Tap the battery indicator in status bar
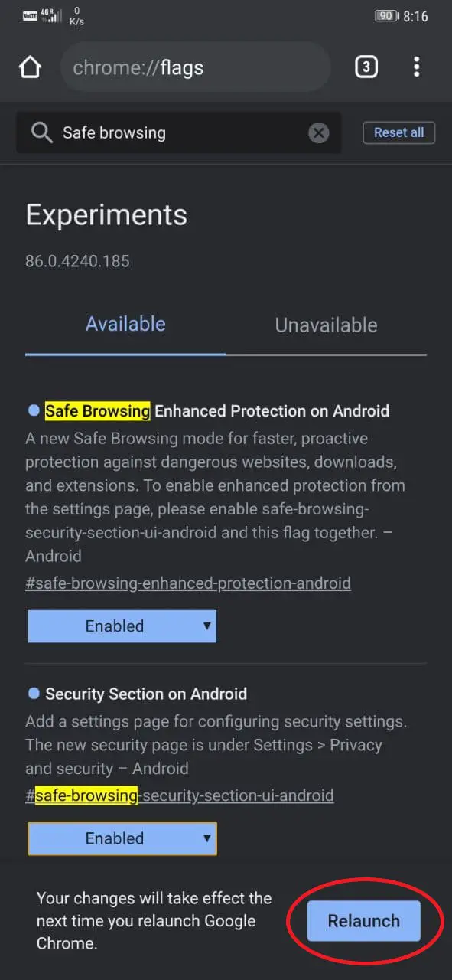The height and width of the screenshot is (980, 452). pos(387,16)
